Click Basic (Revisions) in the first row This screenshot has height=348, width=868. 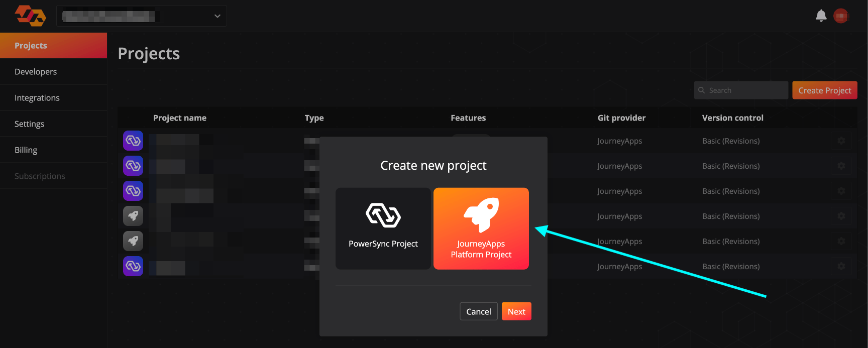point(731,141)
